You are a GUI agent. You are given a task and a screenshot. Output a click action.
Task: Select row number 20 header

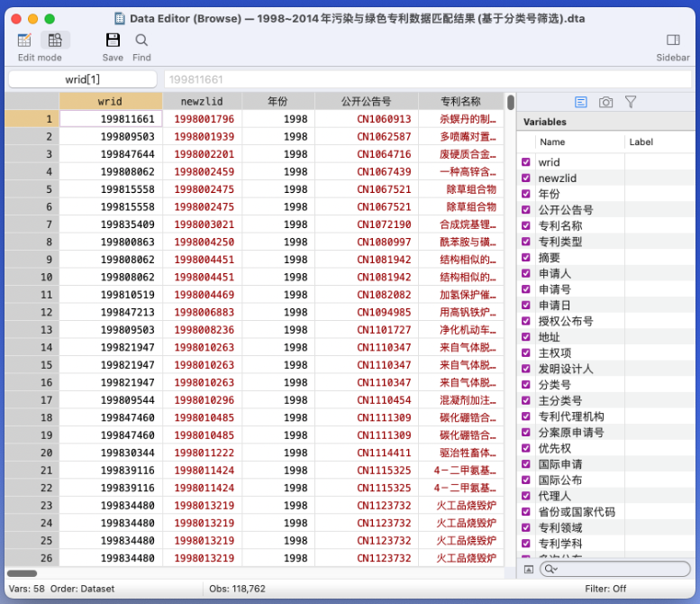point(32,453)
